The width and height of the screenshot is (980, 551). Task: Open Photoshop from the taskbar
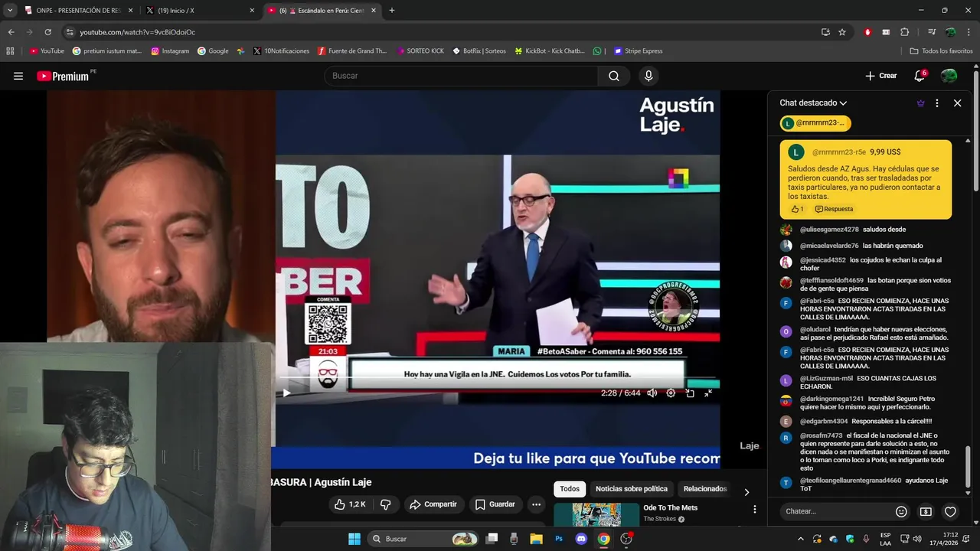pyautogui.click(x=559, y=539)
